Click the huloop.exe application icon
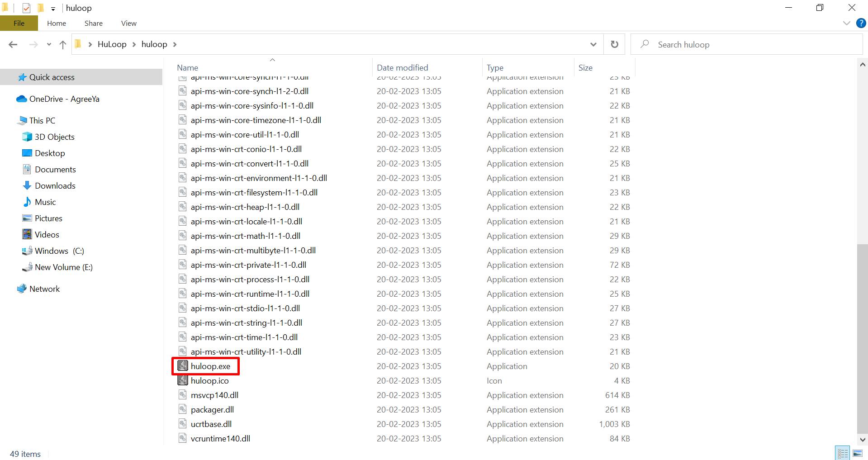The height and width of the screenshot is (460, 868). point(183,366)
